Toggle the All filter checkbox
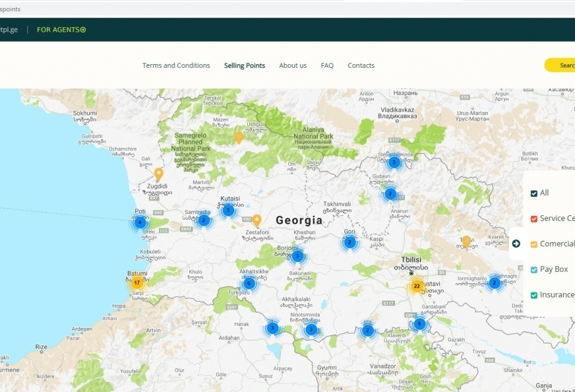This screenshot has width=575, height=392. pyautogui.click(x=534, y=193)
